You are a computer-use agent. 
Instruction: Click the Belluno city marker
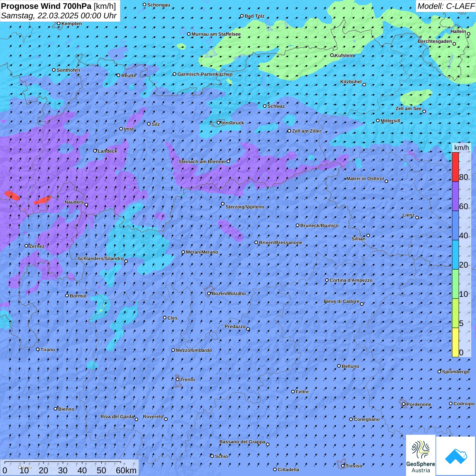[339, 366]
